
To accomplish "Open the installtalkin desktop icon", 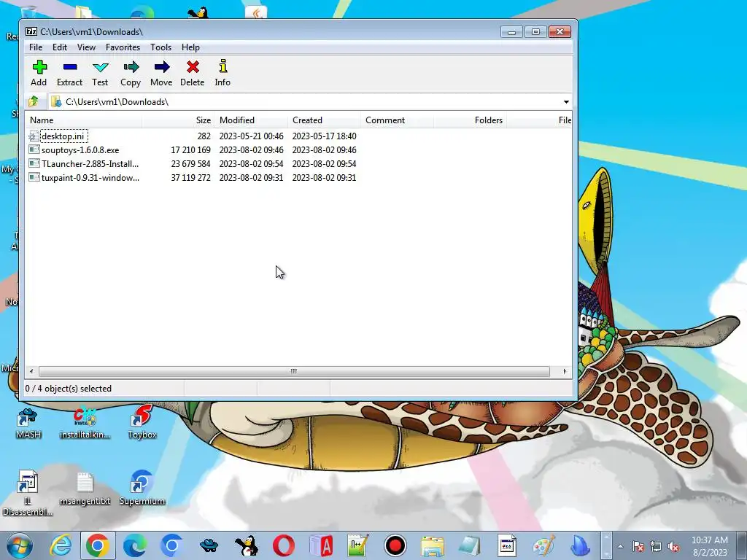I will [85, 422].
